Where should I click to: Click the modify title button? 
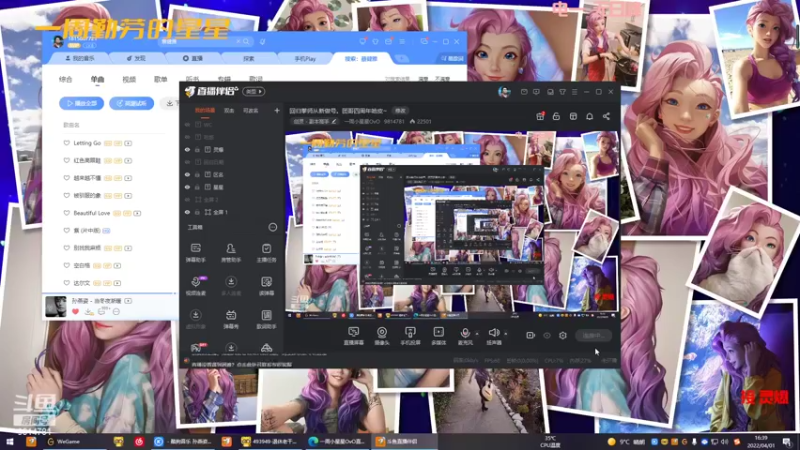pyautogui.click(x=401, y=111)
